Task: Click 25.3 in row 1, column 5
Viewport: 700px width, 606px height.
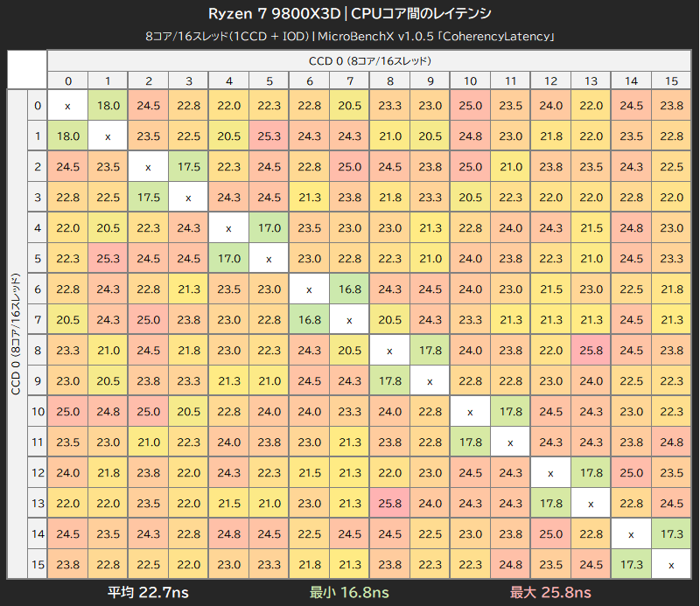Action: pos(269,136)
